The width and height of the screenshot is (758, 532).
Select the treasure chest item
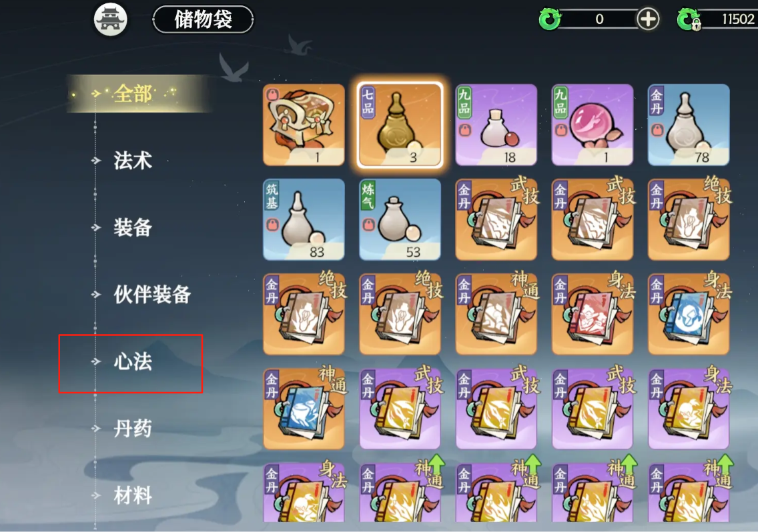(304, 125)
